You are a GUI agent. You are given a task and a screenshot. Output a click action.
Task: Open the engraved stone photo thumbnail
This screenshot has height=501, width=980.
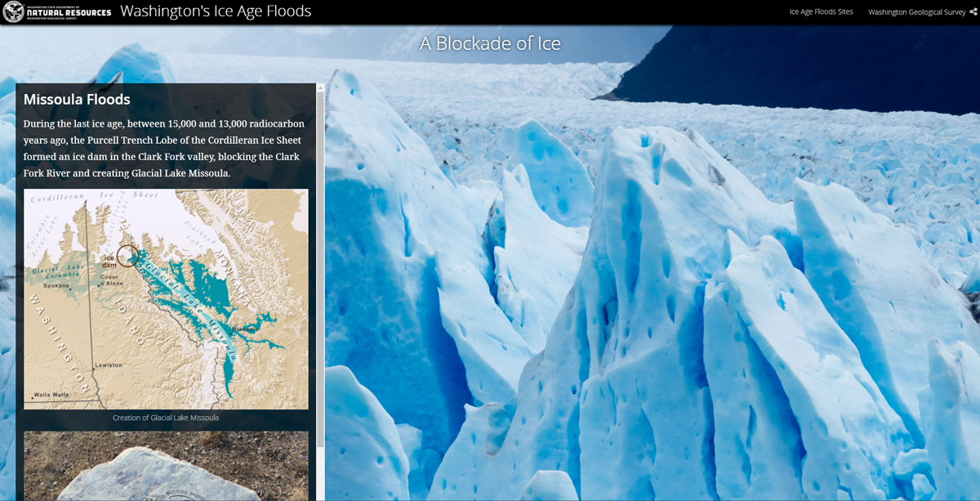166,466
